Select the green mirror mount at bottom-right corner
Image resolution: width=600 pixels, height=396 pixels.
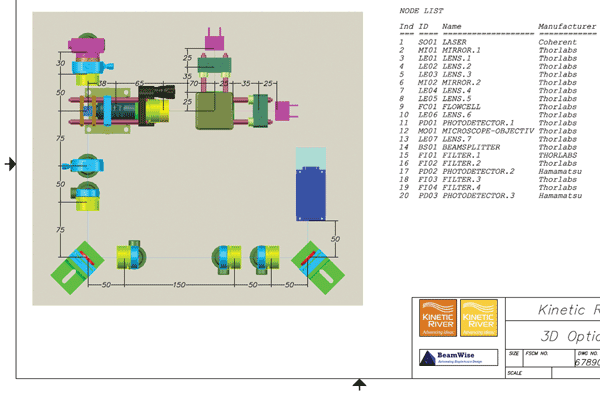pos(318,268)
